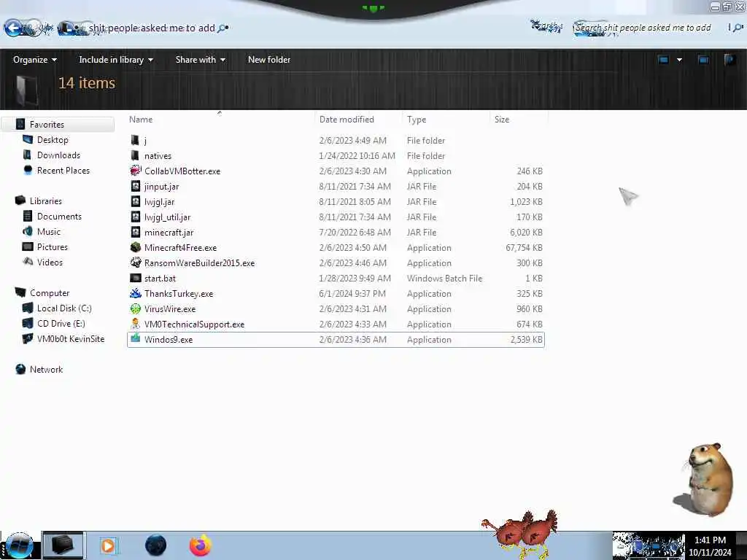The width and height of the screenshot is (747, 560).
Task: Expand the view options arrow
Action: coord(679,60)
